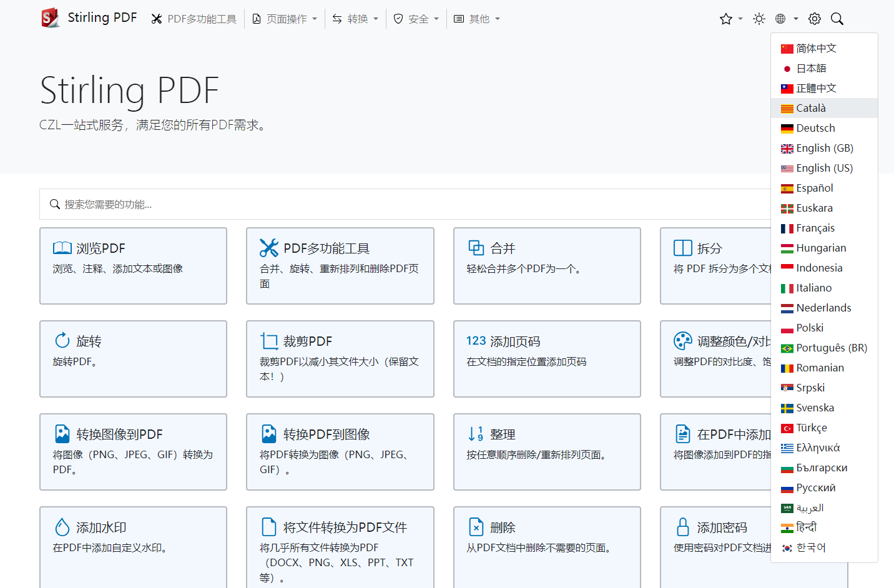Image resolution: width=894 pixels, height=588 pixels.
Task: Open language globe dropdown
Action: [786, 19]
